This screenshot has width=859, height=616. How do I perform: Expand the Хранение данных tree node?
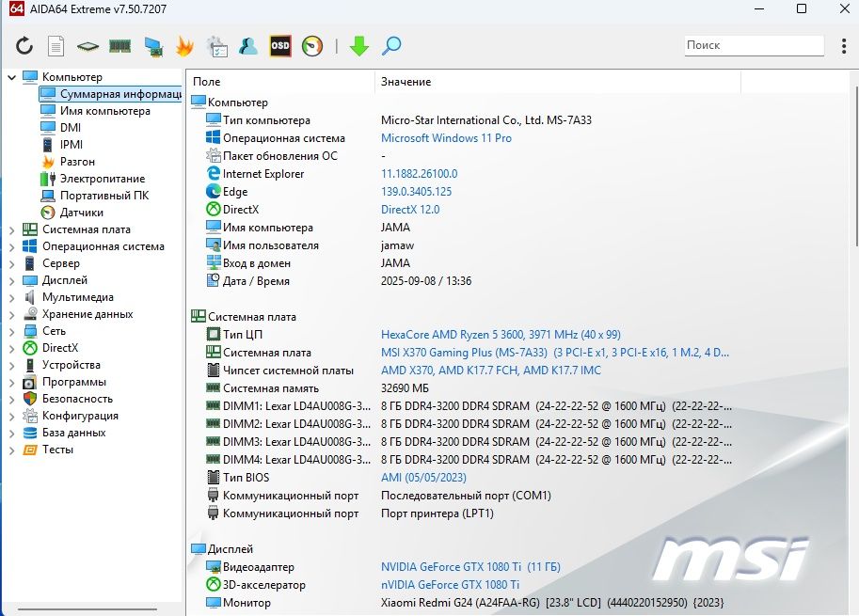11,315
